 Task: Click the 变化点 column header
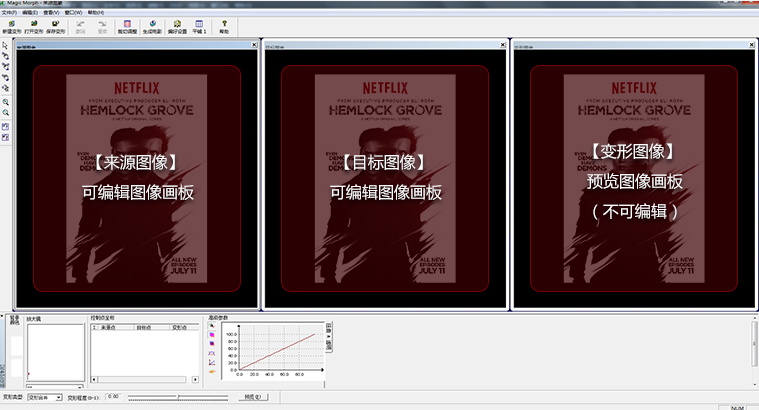[183, 327]
